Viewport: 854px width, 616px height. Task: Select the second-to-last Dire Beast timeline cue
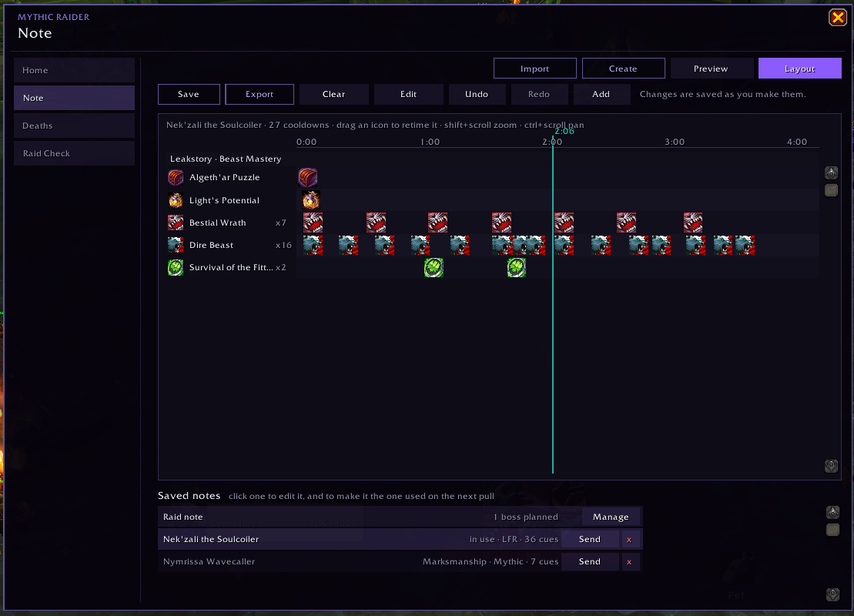click(x=723, y=245)
